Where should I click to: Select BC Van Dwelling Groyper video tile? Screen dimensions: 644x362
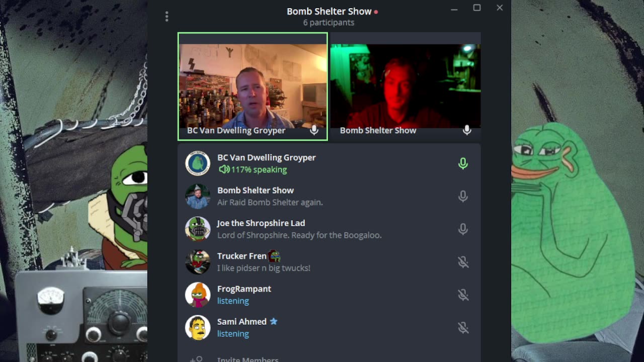click(253, 86)
